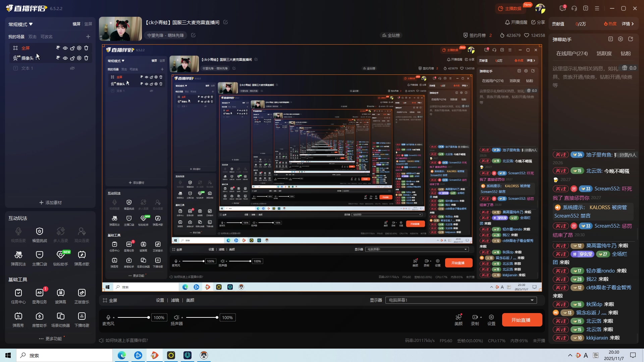The height and width of the screenshot is (362, 644).
Task: Open 任务中心 under 基础工具
Action: (x=18, y=293)
